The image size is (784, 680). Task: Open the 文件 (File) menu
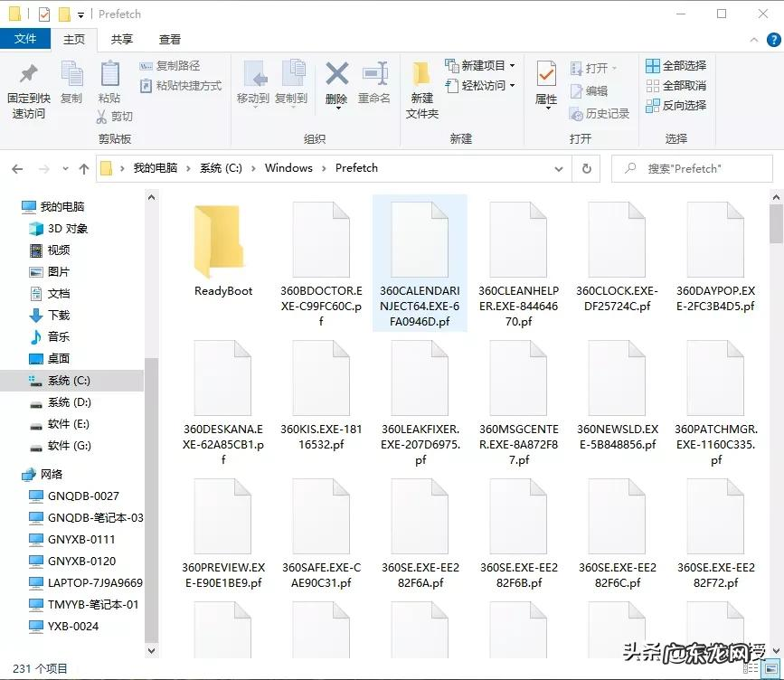[27, 39]
